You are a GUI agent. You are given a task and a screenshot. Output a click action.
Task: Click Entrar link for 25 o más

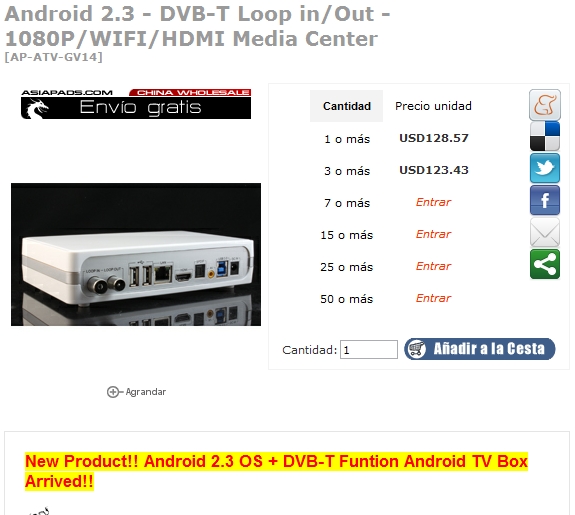click(433, 266)
